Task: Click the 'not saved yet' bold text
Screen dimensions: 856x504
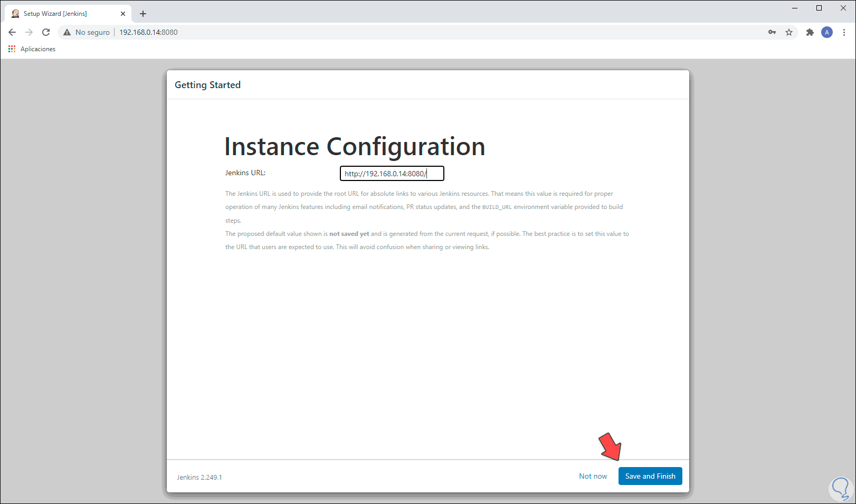Action: (x=349, y=234)
